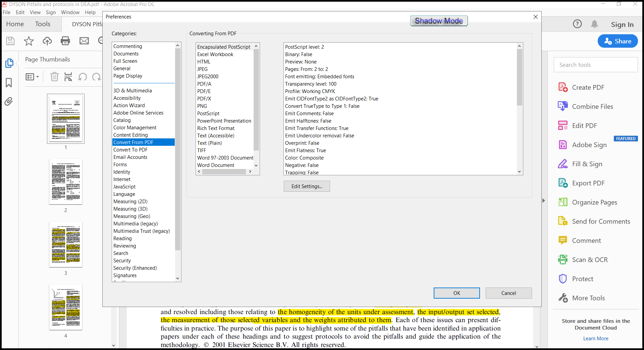The width and height of the screenshot is (644, 350).
Task: Open the Page Thumbnails panel icon
Action: (x=9, y=63)
